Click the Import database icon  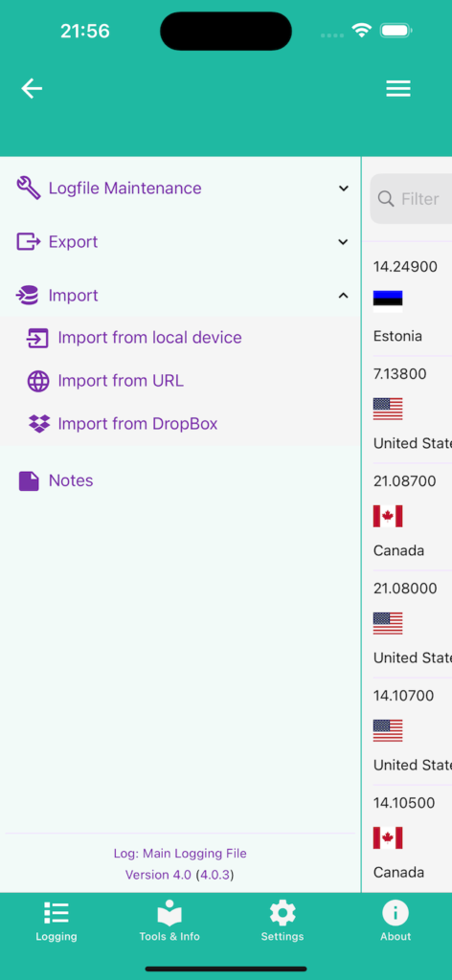tap(28, 295)
